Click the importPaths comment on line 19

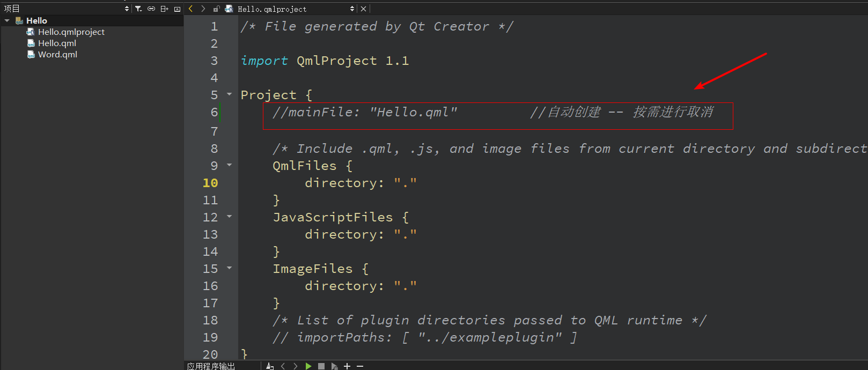425,337
